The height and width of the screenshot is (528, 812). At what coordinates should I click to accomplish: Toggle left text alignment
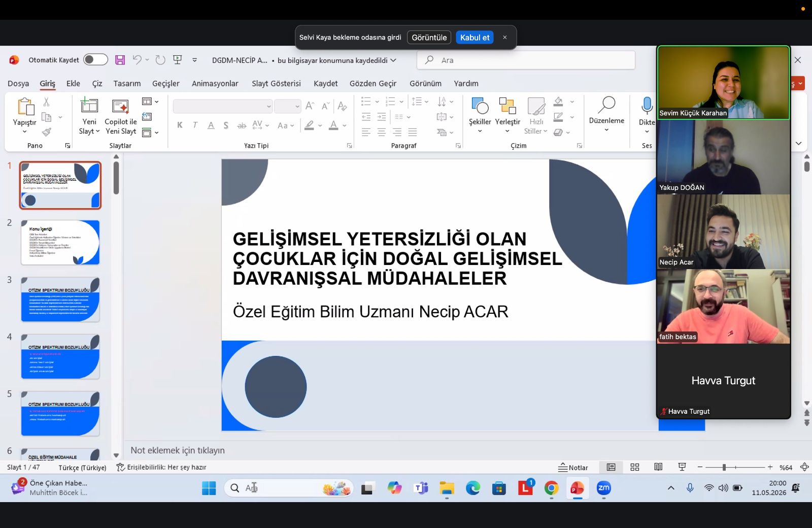366,133
